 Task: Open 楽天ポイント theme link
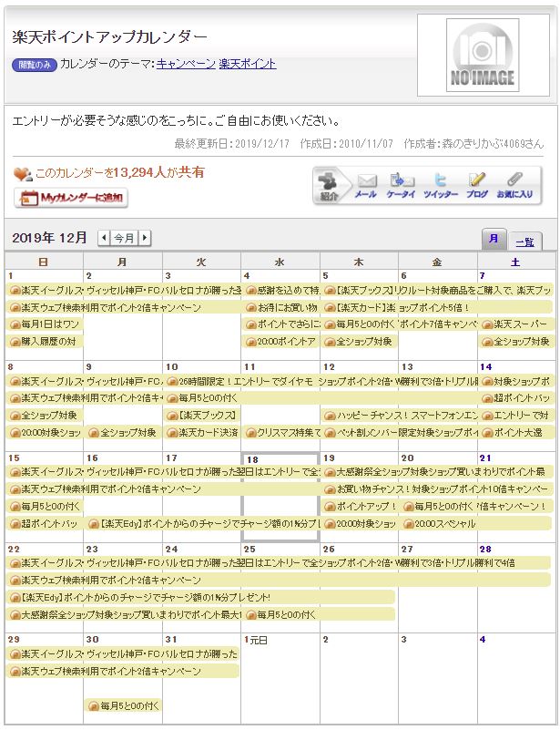(248, 64)
